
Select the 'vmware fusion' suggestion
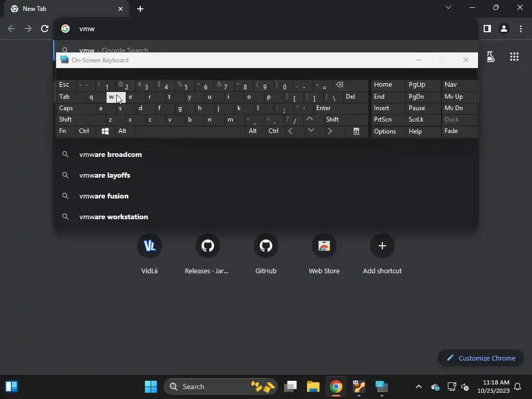click(265, 196)
